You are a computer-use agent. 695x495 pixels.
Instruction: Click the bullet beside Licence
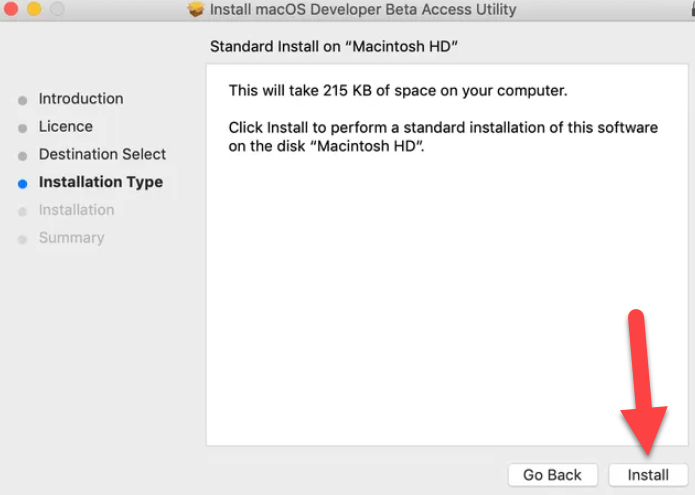pyautogui.click(x=22, y=128)
